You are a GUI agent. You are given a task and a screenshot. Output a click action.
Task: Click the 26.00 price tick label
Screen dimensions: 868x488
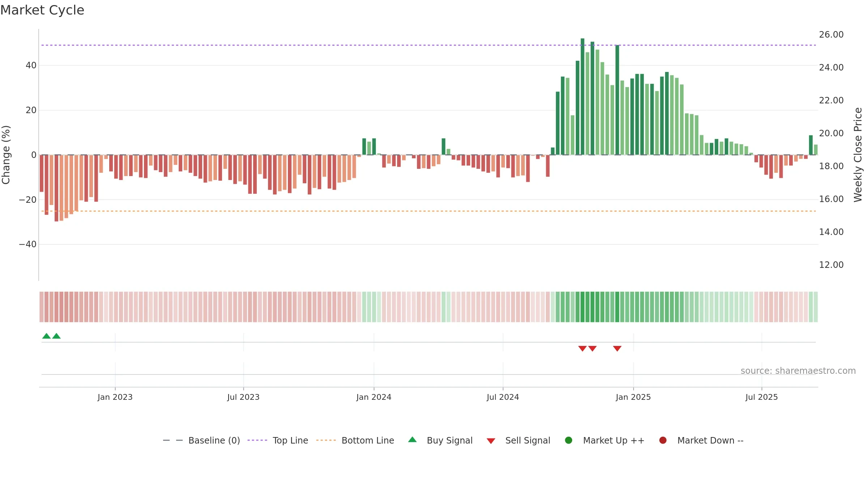[831, 35]
